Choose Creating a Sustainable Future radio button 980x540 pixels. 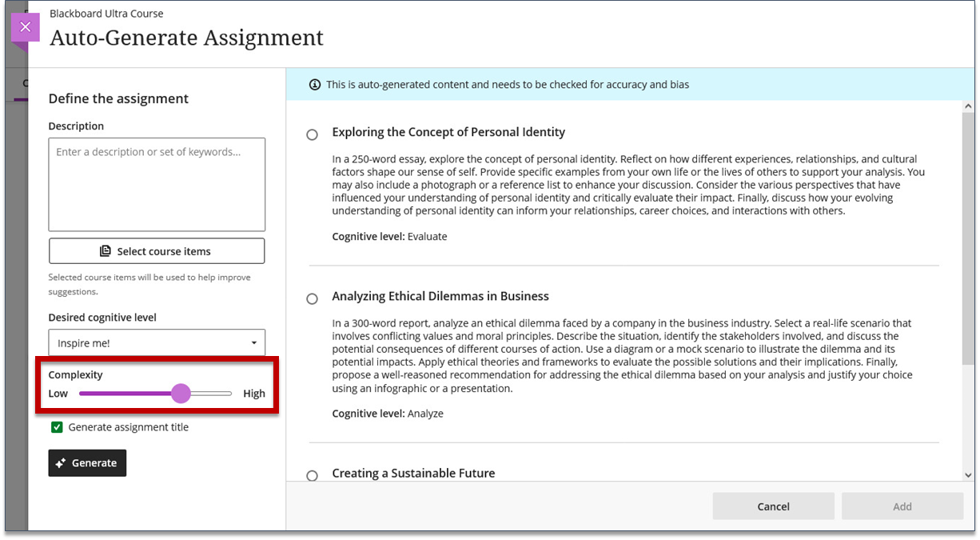point(313,476)
